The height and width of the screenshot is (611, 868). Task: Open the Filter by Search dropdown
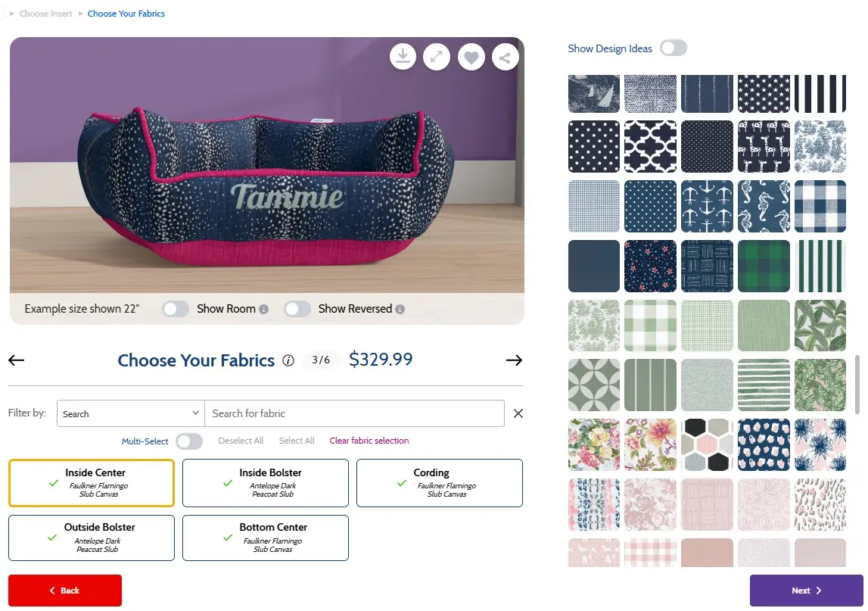(130, 413)
